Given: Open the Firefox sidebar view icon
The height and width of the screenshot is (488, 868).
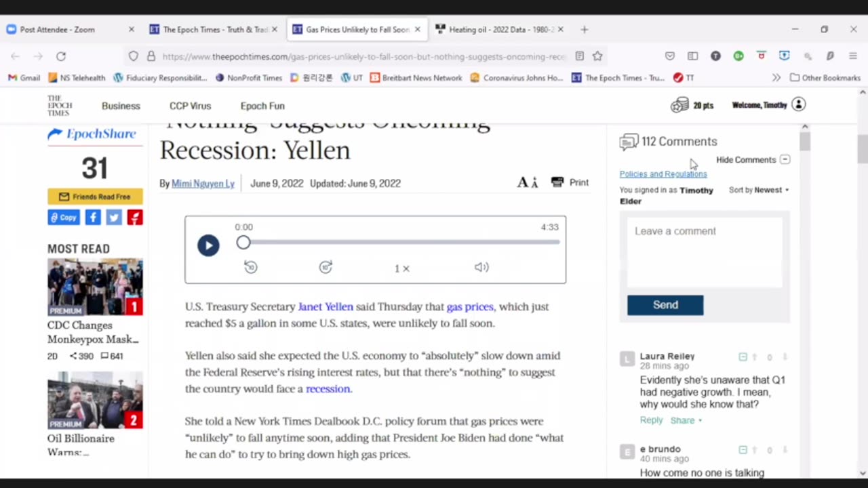Looking at the screenshot, I should pos(692,56).
